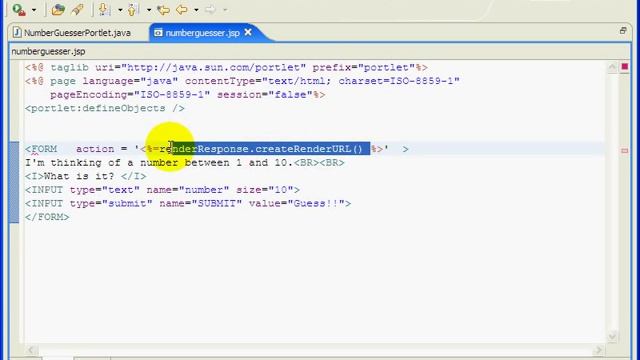Go to Previous Annotation arrow icon
The width and height of the screenshot is (640, 360).
[133, 9]
